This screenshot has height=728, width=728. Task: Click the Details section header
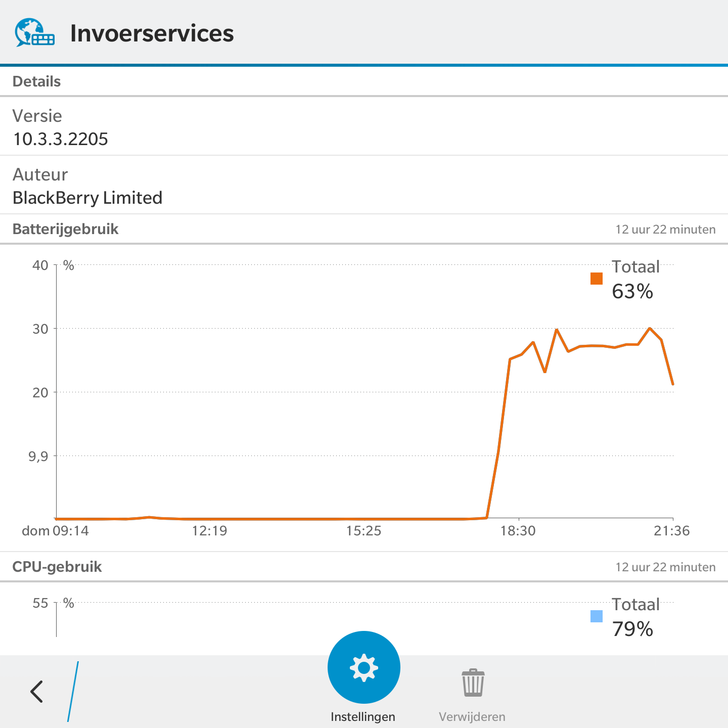click(x=36, y=81)
